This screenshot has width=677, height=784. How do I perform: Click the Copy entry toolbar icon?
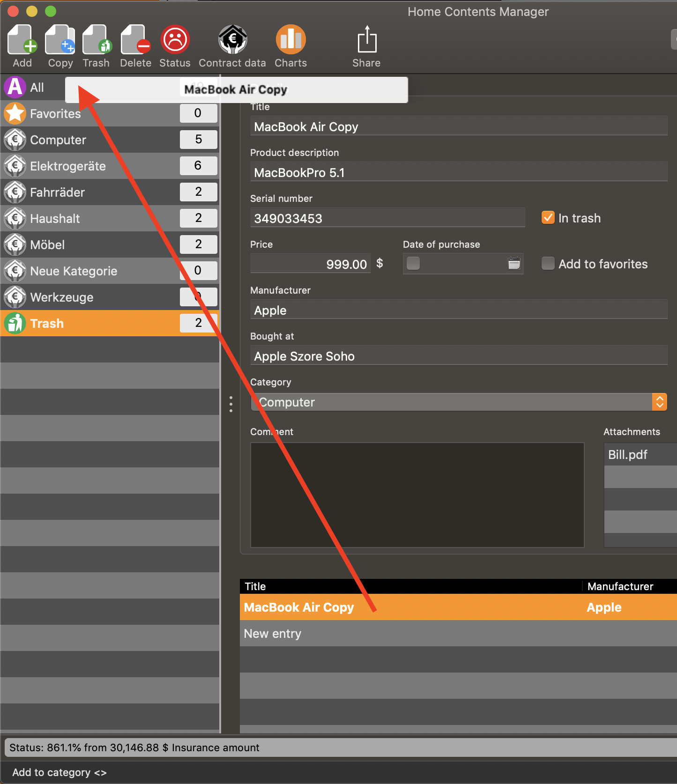tap(60, 40)
